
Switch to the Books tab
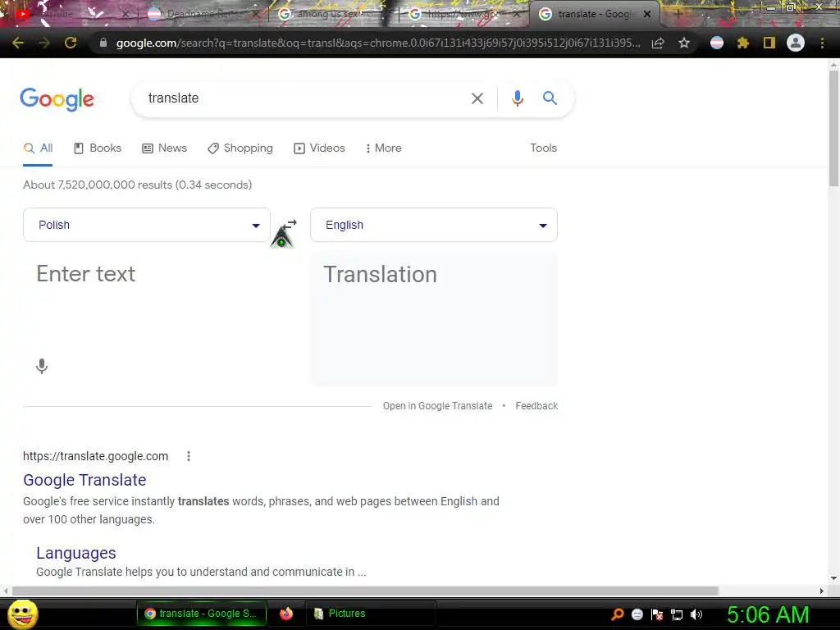point(98,148)
